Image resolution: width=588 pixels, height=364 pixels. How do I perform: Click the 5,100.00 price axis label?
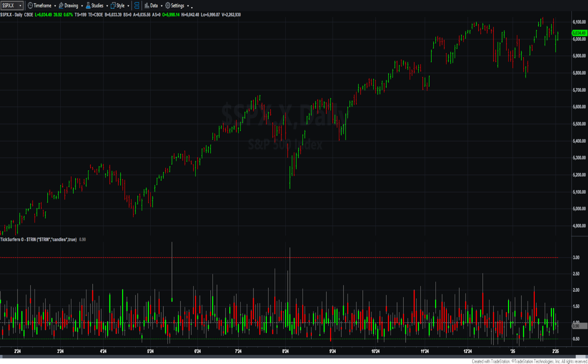point(579,192)
